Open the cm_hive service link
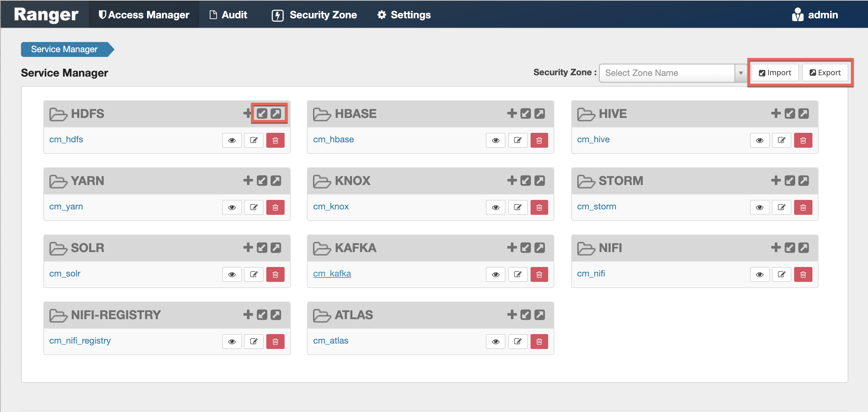 (x=593, y=139)
